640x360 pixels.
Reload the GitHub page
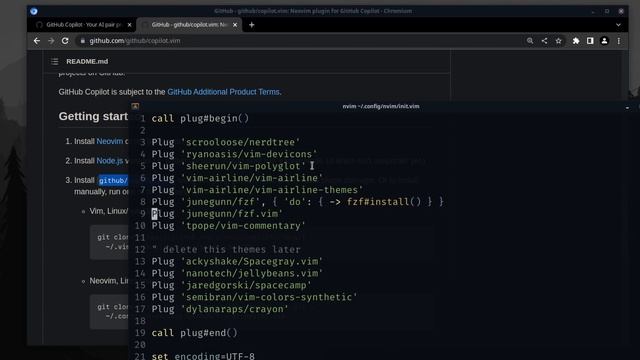tap(65, 41)
